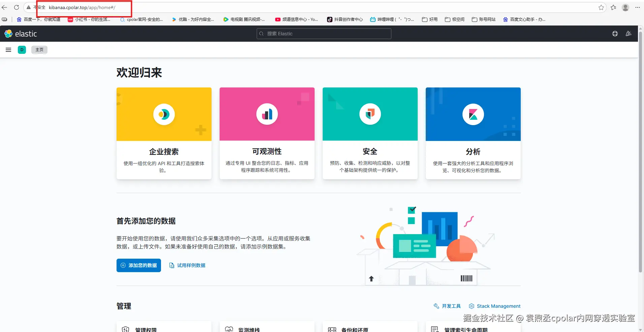
Task: Expand the 好用 bookmark folder
Action: (x=430, y=20)
